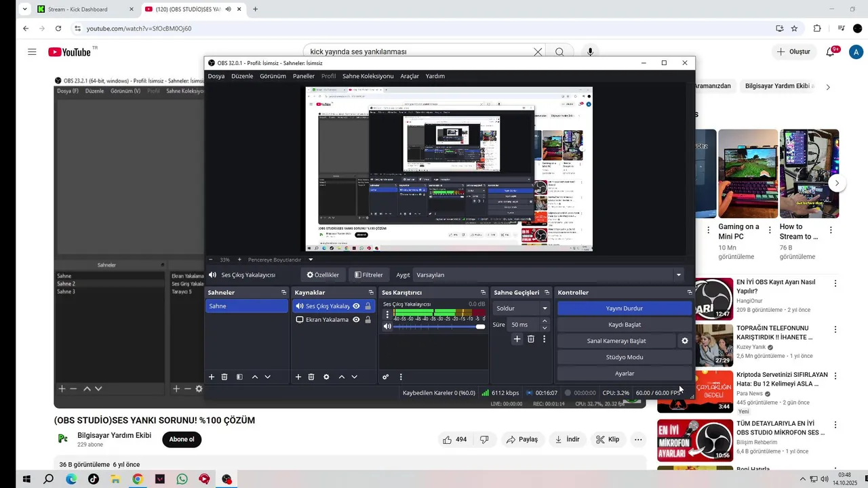The height and width of the screenshot is (488, 868).
Task: Hide Ses Çıkış Yakalayıcısı source eye
Action: point(356,306)
